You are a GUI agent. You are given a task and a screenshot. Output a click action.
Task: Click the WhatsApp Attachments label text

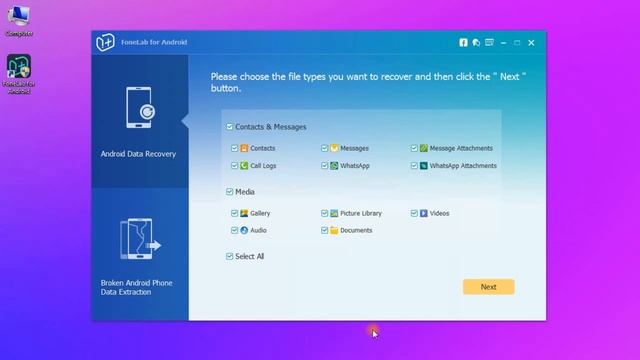463,166
